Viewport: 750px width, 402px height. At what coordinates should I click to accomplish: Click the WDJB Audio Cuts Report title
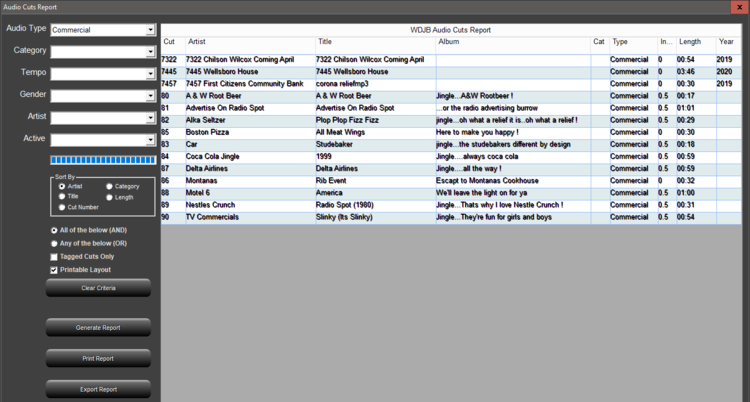click(451, 30)
